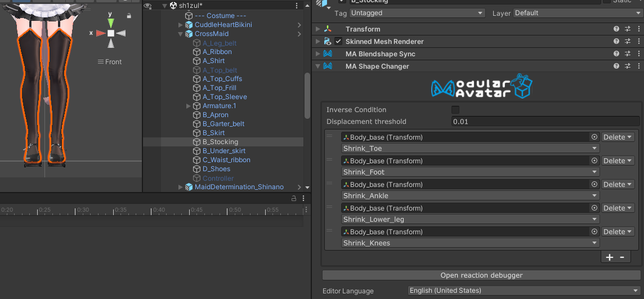Viewport: 644px width, 299px height.
Task: Toggle scene visibility eye icon in hierarchy
Action: coord(148,6)
